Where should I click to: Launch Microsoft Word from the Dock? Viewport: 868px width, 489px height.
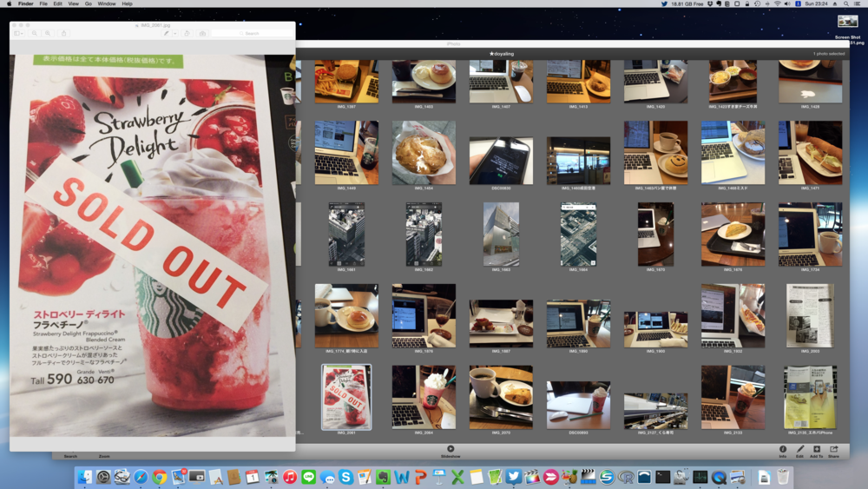tap(402, 477)
